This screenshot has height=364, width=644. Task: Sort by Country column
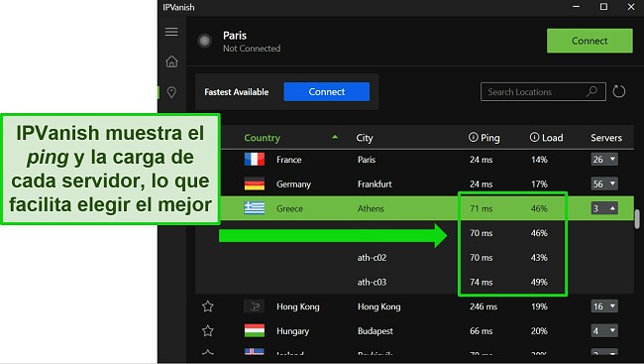pos(262,138)
